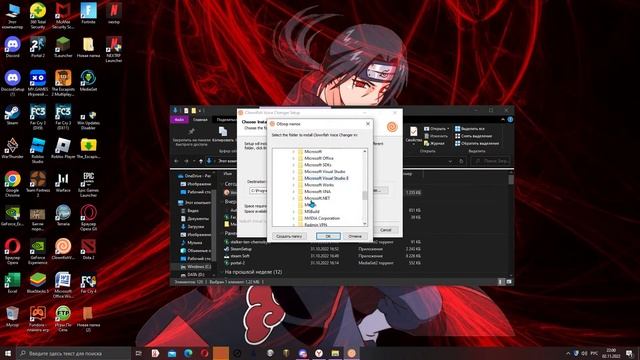Open the BlueStacks 5 desktop icon
The image size is (640, 360).
(x=38, y=283)
